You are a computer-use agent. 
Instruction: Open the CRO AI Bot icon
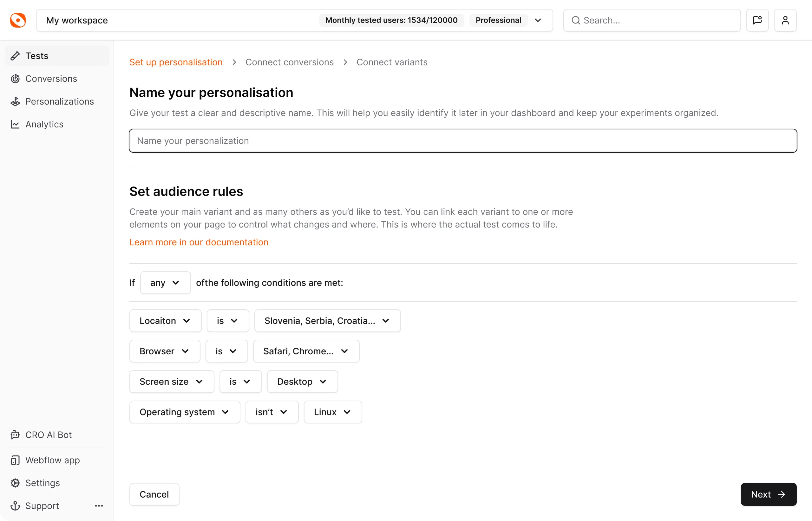15,435
